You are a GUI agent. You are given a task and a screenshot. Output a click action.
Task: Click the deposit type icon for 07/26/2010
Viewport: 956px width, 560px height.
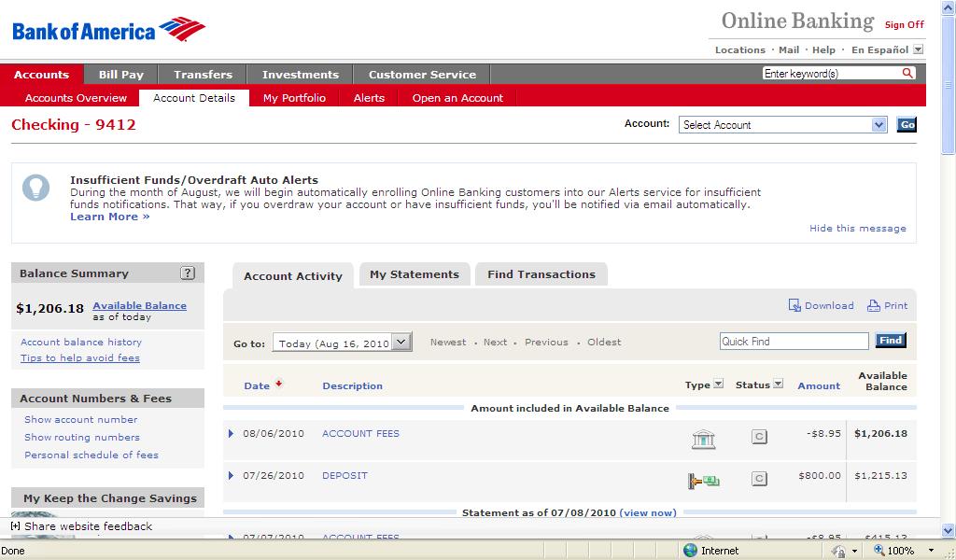point(703,481)
